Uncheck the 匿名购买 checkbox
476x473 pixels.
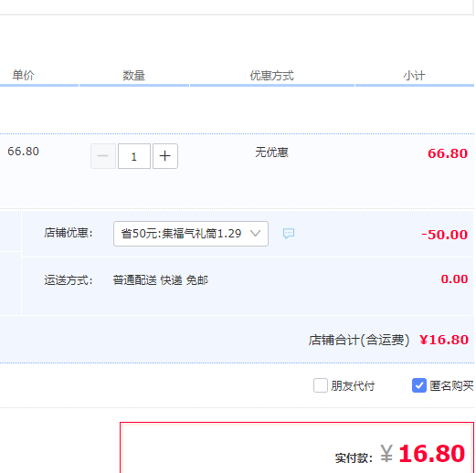click(419, 385)
